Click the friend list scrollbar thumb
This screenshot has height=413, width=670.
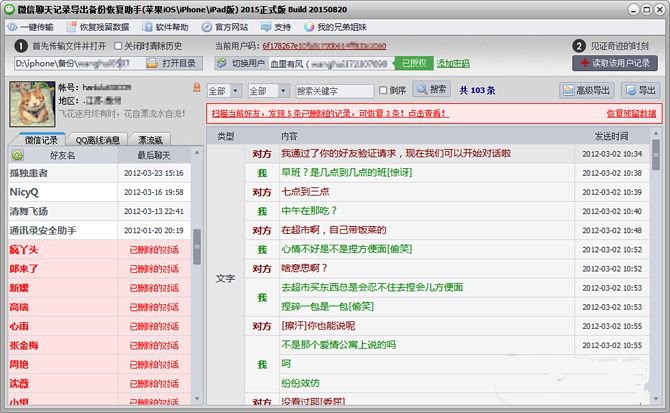point(197,246)
